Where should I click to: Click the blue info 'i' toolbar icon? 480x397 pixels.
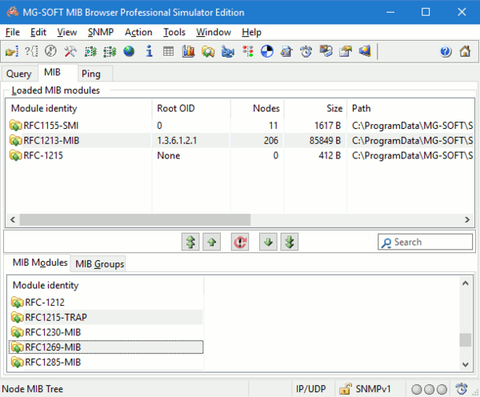pos(149,52)
